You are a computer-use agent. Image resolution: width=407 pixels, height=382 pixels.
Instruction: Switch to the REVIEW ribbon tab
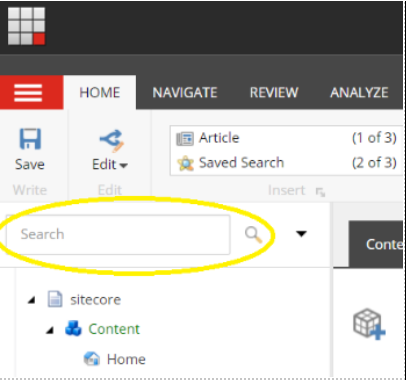click(x=274, y=93)
